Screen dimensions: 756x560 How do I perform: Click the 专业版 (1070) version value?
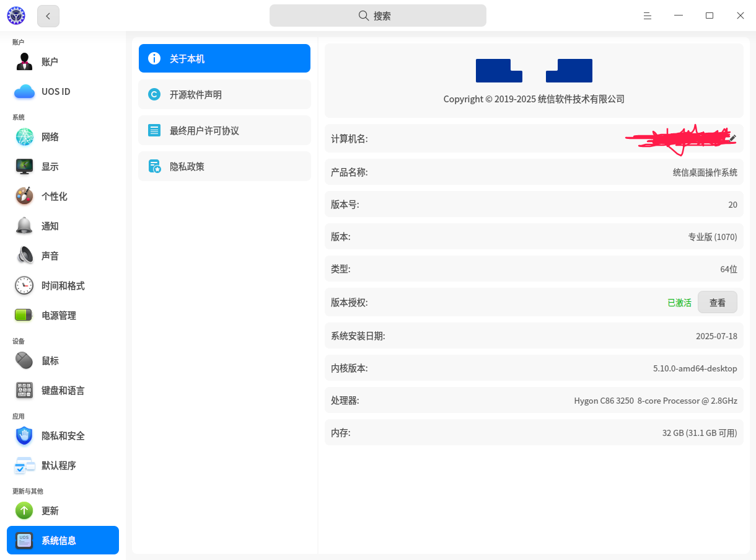713,237
